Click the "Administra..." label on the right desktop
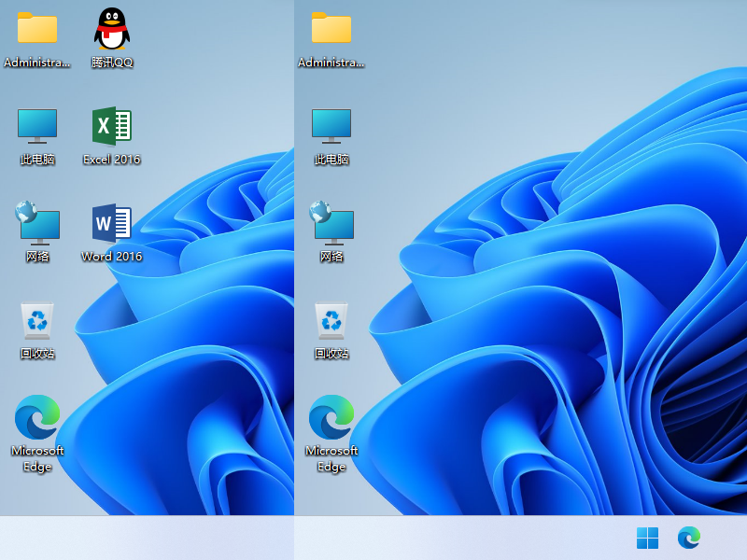Viewport: 747px width, 560px height. (331, 63)
